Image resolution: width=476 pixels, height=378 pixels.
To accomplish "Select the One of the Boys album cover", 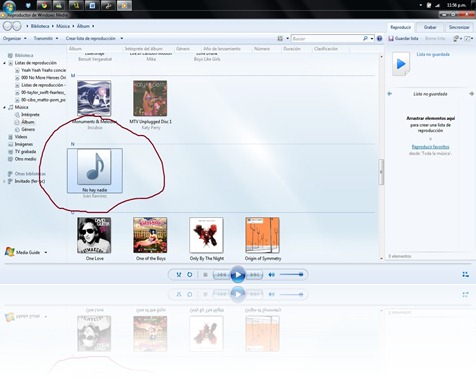I will coord(150,235).
